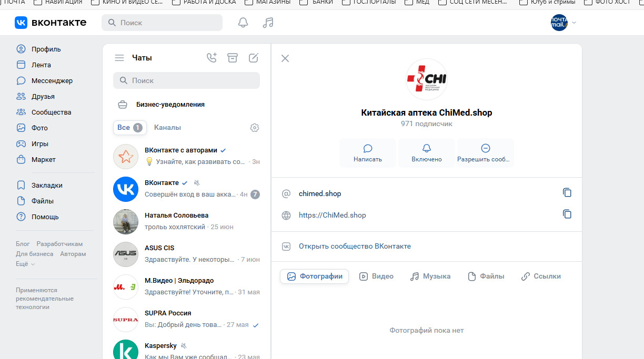The image size is (644, 359).
Task: Click the Разрешить сообщения button
Action: coord(486,153)
